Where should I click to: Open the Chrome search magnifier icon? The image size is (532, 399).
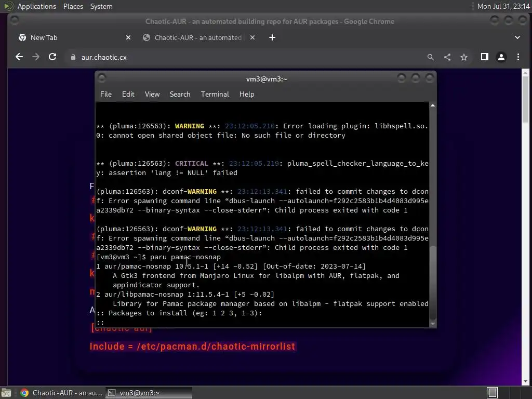click(x=430, y=57)
